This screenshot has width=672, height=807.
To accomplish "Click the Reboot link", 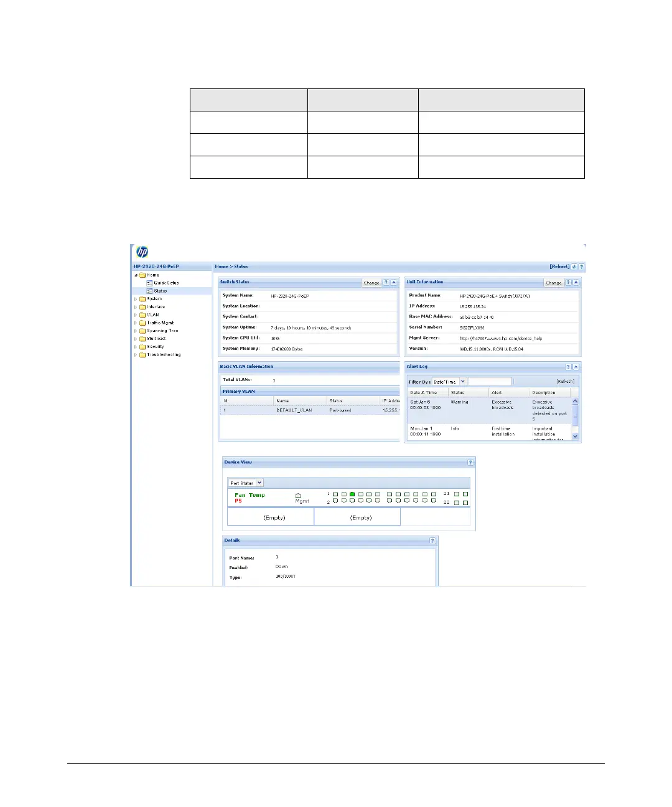I will pos(559,267).
